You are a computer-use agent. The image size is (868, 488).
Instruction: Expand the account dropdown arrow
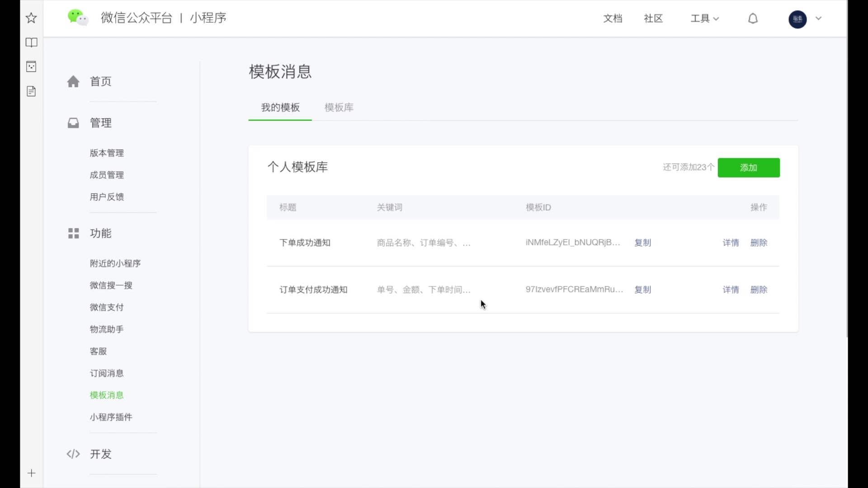coord(818,19)
